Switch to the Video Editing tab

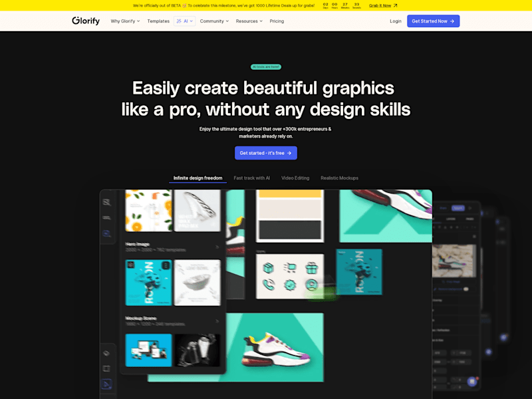[x=295, y=178]
